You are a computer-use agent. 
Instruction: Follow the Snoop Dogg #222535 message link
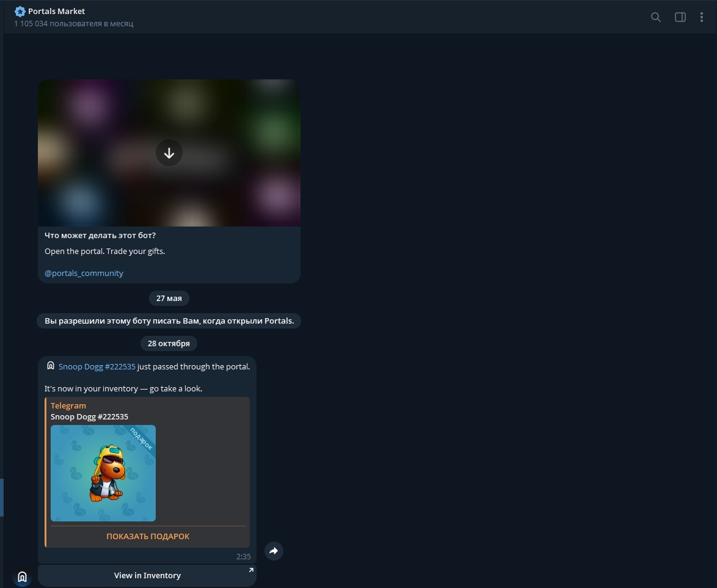point(96,366)
